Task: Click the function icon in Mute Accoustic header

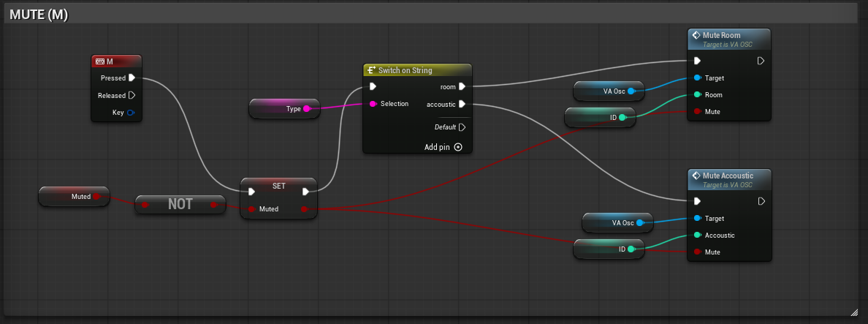Action: point(696,176)
